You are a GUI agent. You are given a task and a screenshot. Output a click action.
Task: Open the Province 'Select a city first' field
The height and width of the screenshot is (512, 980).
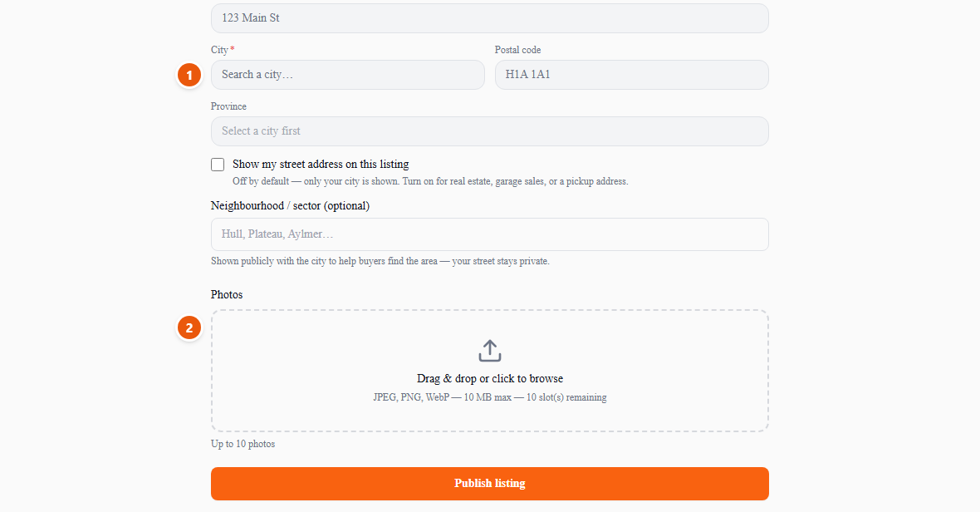pos(489,131)
